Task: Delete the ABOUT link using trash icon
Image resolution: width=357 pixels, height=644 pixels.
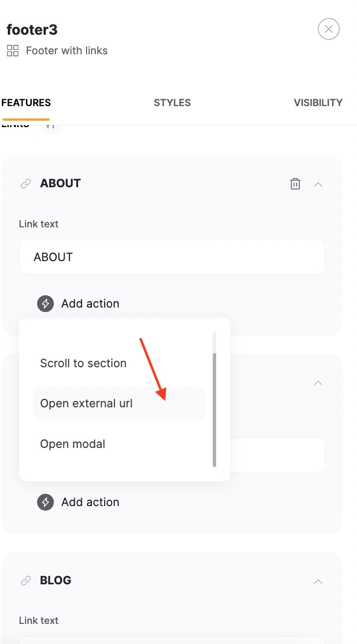Action: (295, 184)
